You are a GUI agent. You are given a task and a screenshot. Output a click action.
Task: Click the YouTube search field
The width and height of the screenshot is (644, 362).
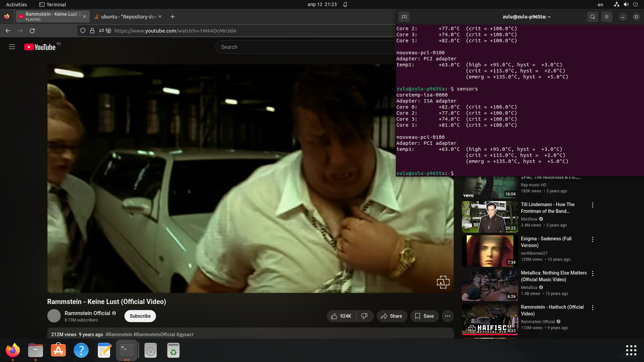point(302,47)
